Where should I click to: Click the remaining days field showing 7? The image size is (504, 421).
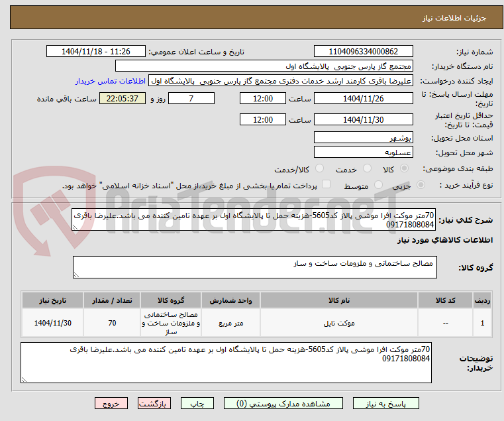[191, 99]
